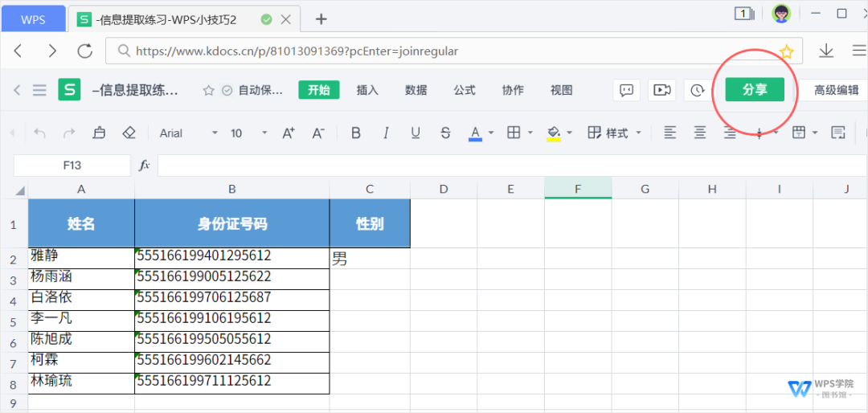
Task: Click the F13 cell name box
Action: point(72,166)
